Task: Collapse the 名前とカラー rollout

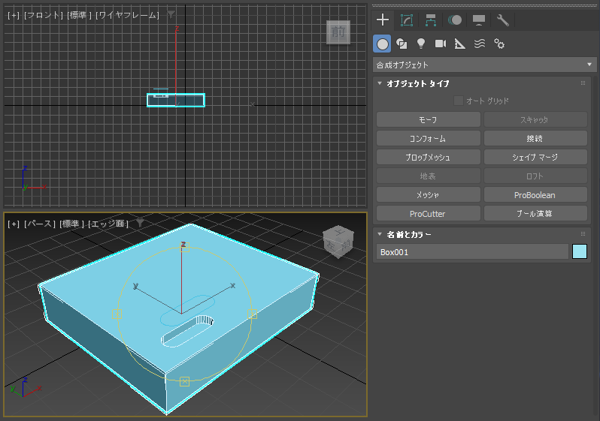Action: point(380,234)
